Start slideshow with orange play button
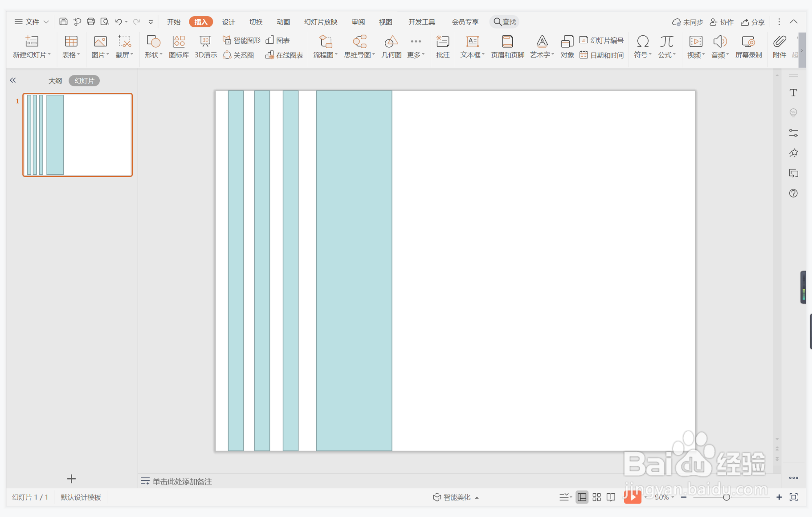Image resolution: width=812 pixels, height=517 pixels. pyautogui.click(x=632, y=497)
